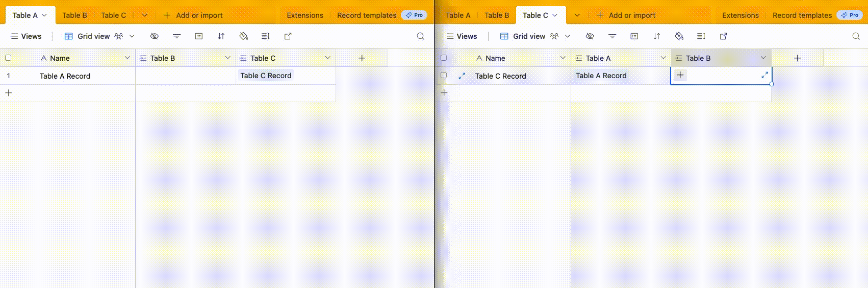This screenshot has height=288, width=868.
Task: Open row height icon in left pane
Action: click(266, 36)
